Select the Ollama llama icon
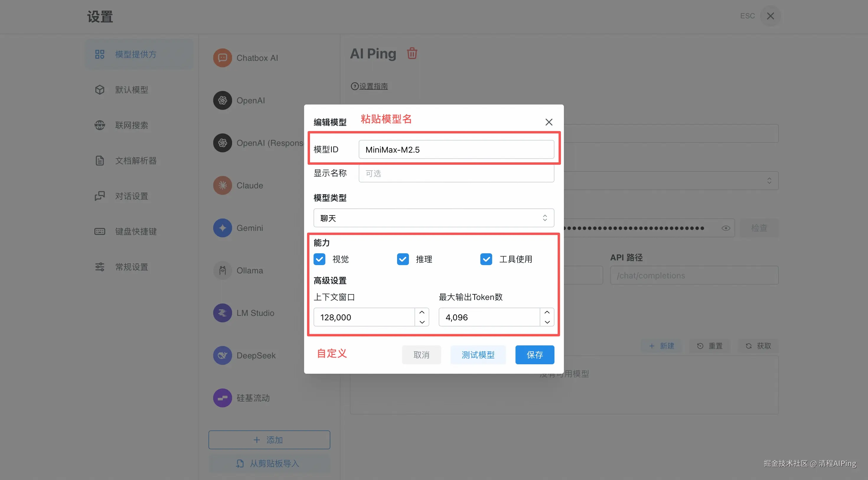Screen dimensions: 868x480 point(222,270)
